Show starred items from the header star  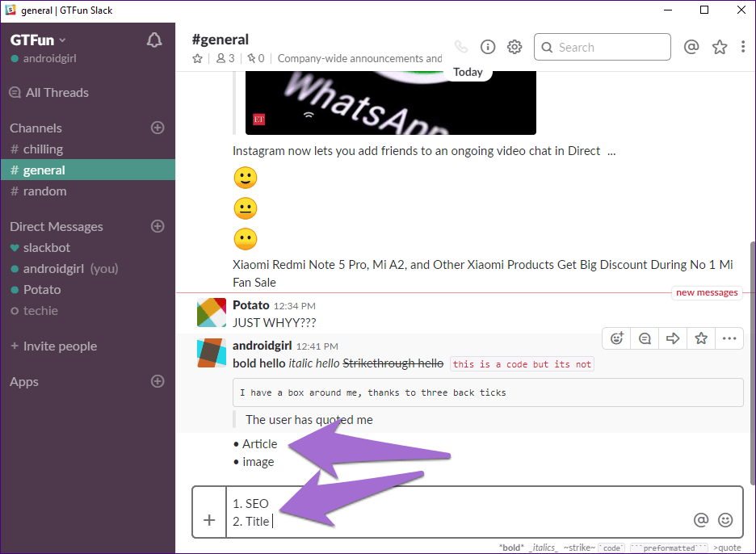[720, 47]
